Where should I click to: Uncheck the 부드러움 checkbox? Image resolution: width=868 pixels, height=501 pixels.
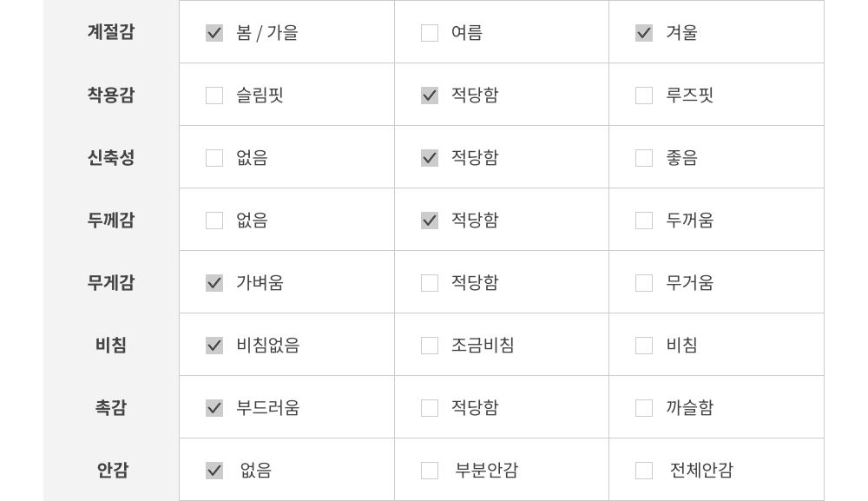click(214, 408)
